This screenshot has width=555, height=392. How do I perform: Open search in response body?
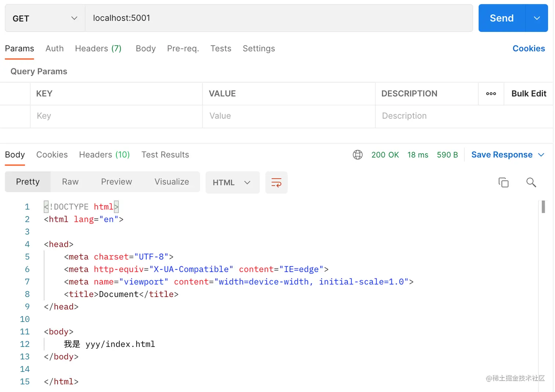pos(531,182)
